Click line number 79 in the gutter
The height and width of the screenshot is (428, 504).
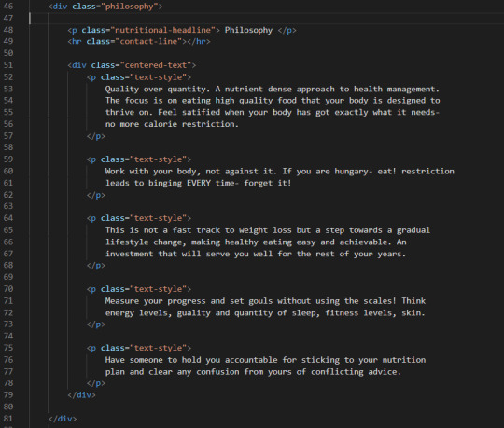pyautogui.click(x=8, y=395)
